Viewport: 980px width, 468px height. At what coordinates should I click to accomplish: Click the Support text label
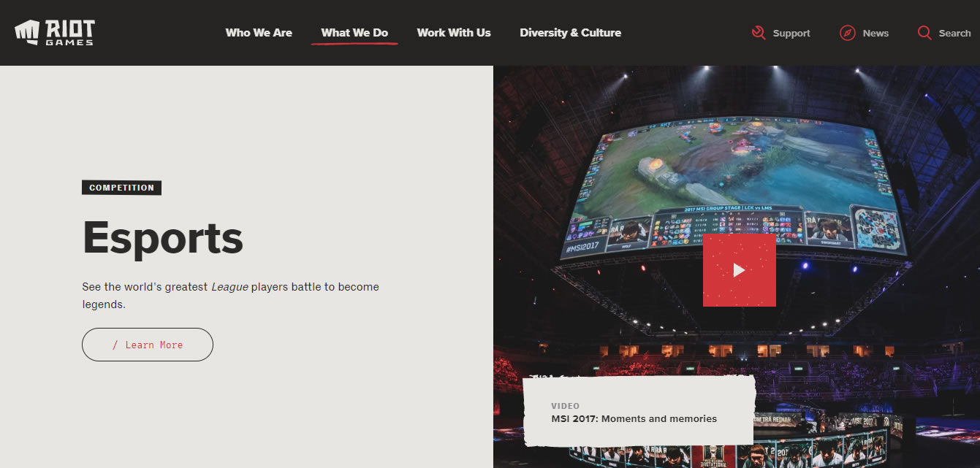791,32
